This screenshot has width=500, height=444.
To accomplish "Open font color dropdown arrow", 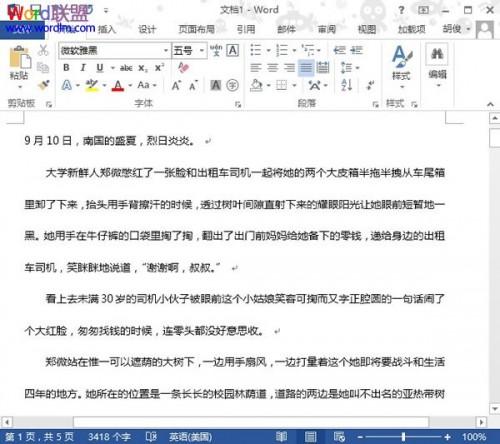I will click(130, 86).
